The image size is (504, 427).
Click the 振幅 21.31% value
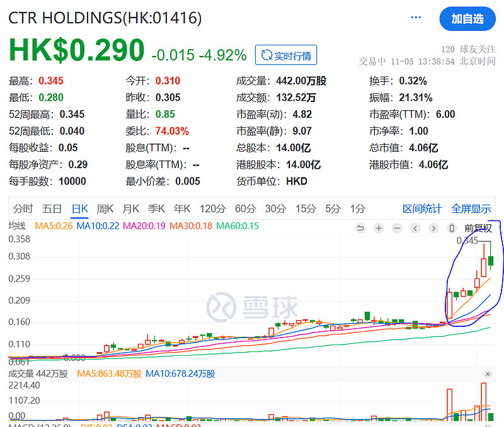[416, 98]
